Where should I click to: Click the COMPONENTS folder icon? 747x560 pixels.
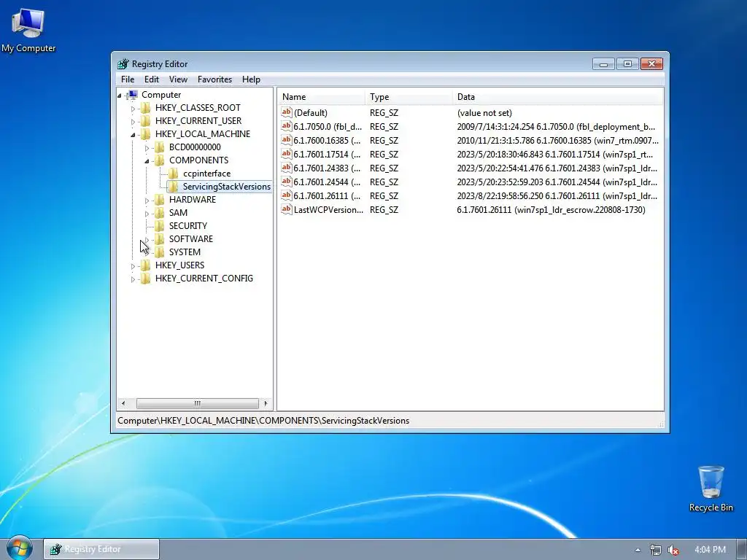point(160,160)
